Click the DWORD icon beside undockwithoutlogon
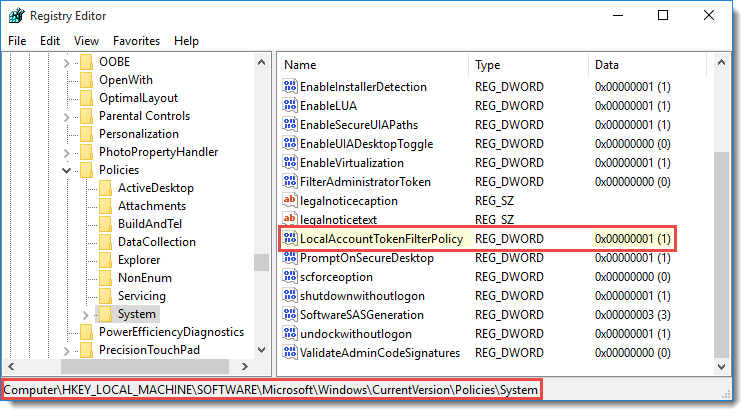 (290, 333)
